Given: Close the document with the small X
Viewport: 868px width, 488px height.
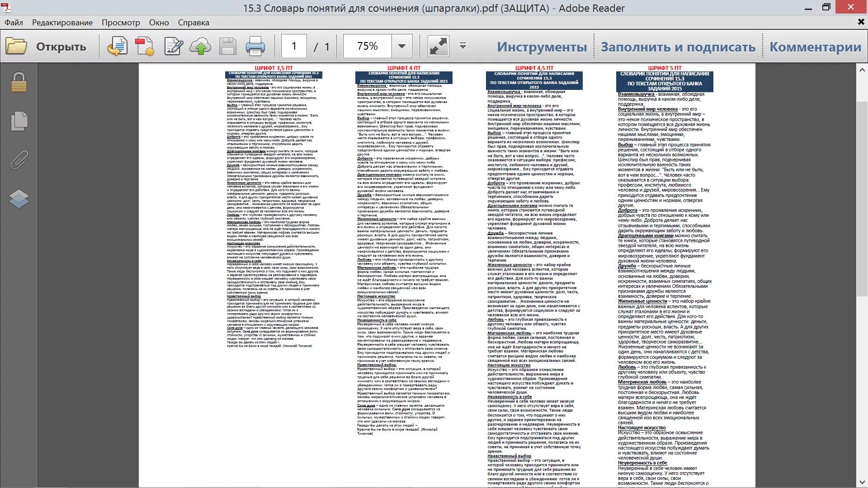Looking at the screenshot, I should click(861, 22).
